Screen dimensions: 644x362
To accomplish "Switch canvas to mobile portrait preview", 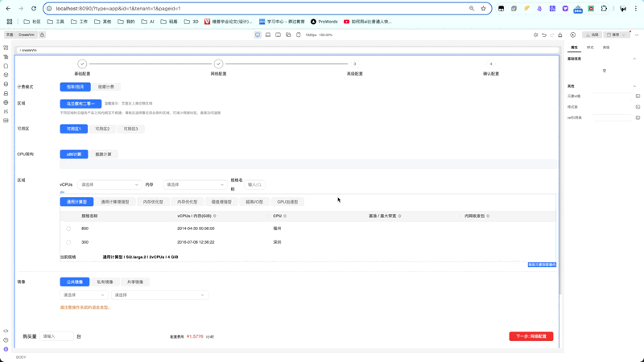I will coord(299,35).
